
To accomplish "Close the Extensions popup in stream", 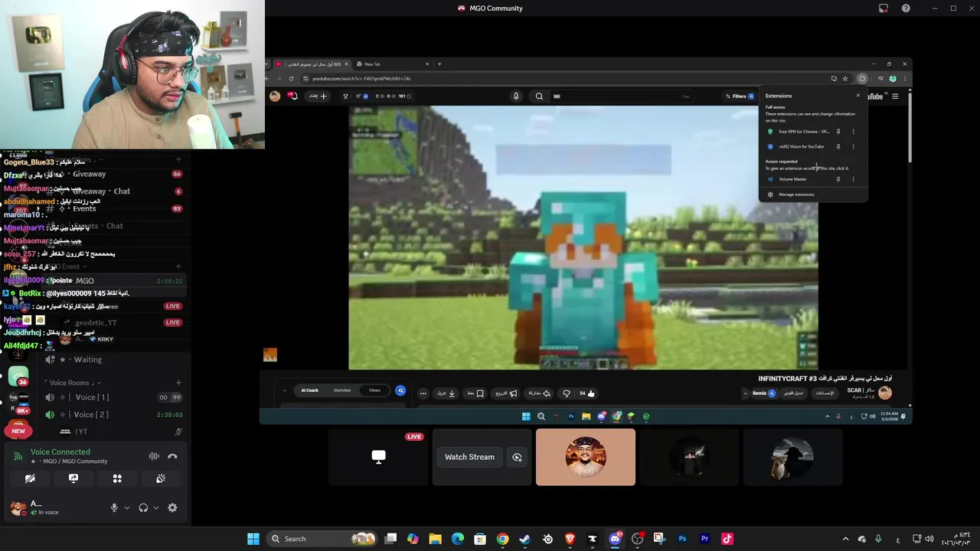I will pyautogui.click(x=857, y=96).
